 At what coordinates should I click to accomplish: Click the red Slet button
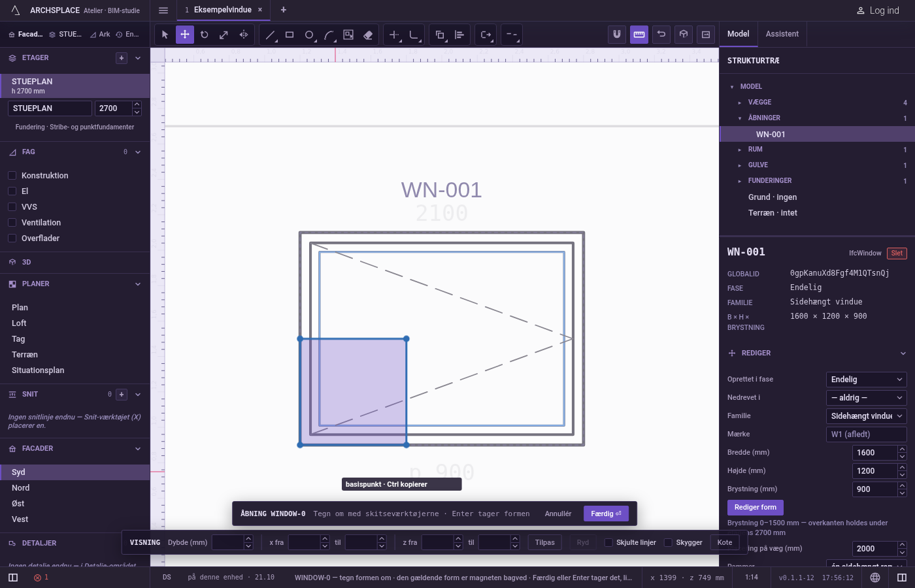pyautogui.click(x=897, y=253)
